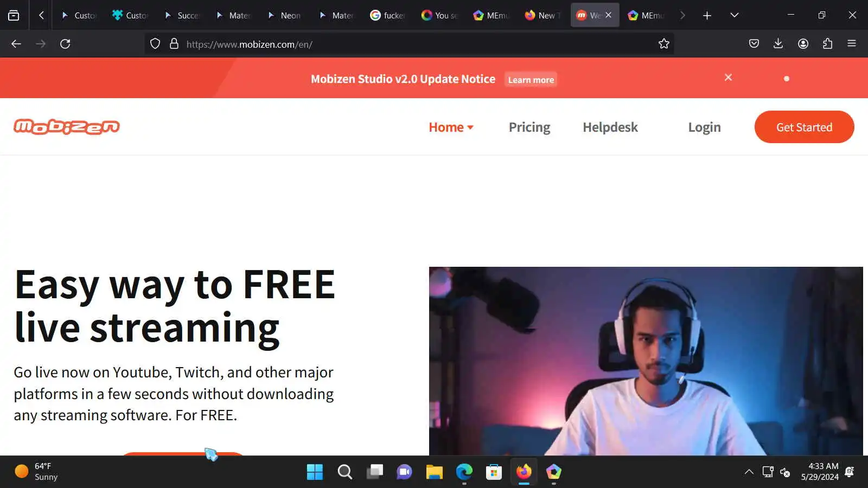Screen dimensions: 868x488
Task: Expand the Home dropdown menu
Action: pos(451,127)
